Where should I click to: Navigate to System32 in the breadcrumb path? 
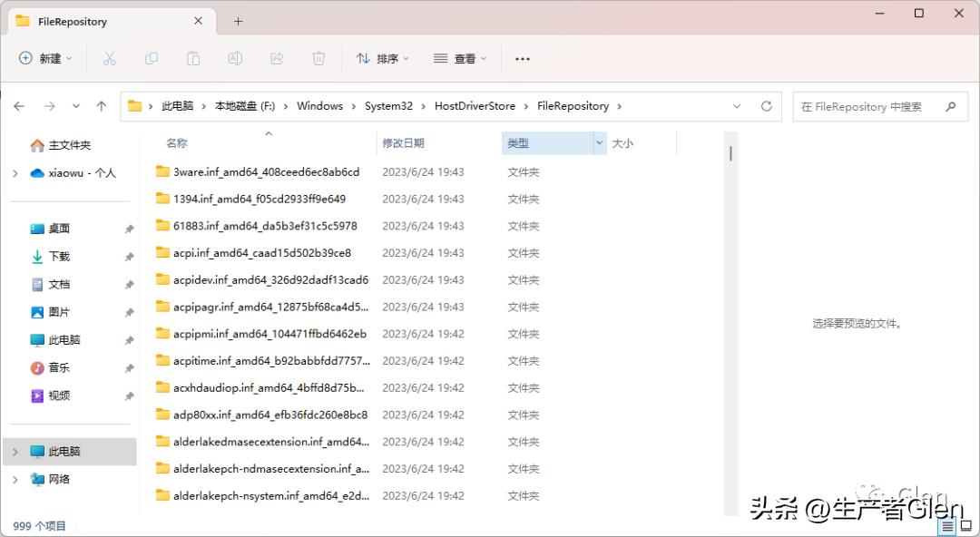click(388, 105)
